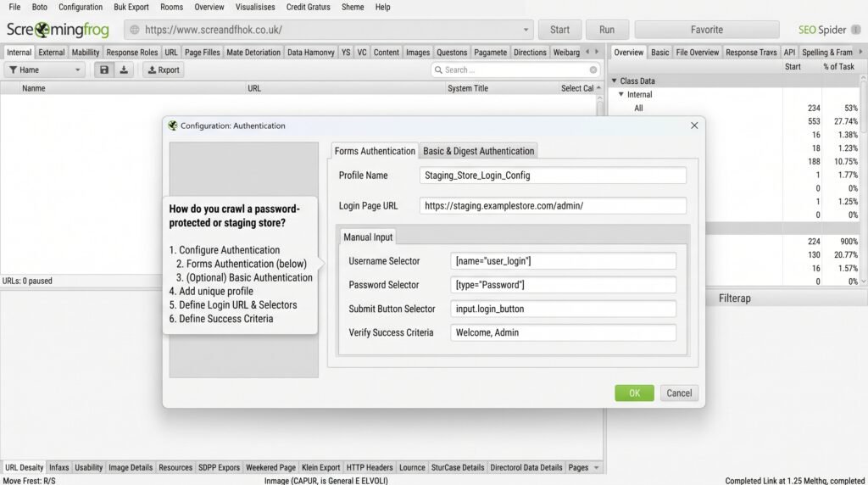Open the bottom tabs overflow dropdown

pos(596,468)
